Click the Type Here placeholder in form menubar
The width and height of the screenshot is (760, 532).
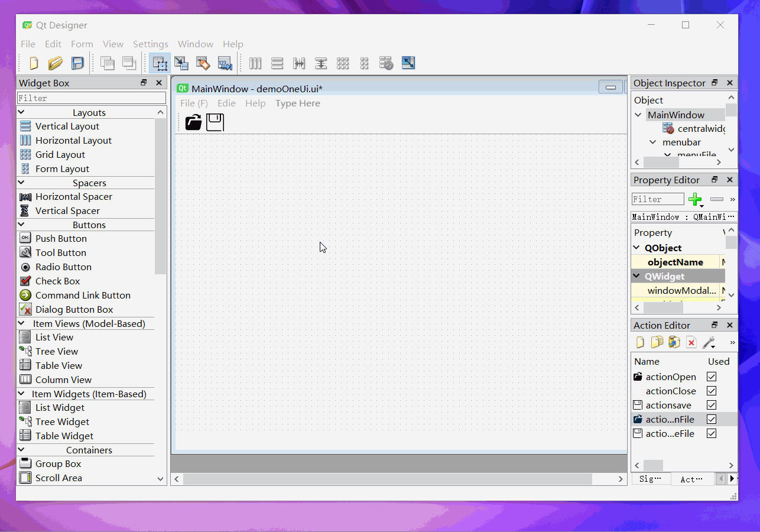(298, 103)
